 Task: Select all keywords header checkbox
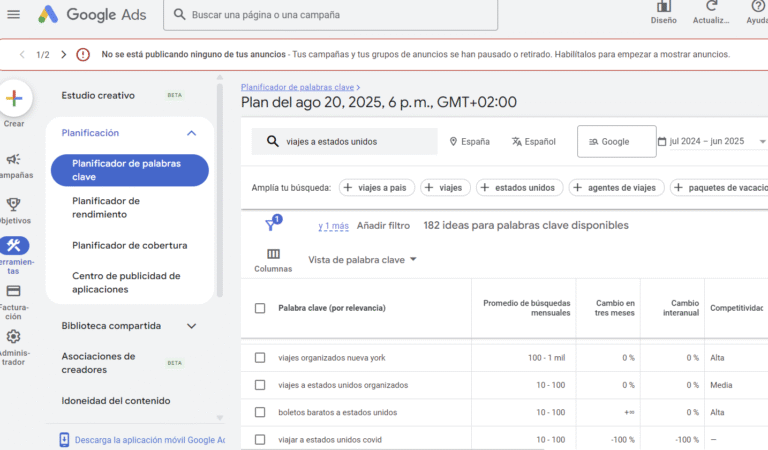[x=260, y=308]
